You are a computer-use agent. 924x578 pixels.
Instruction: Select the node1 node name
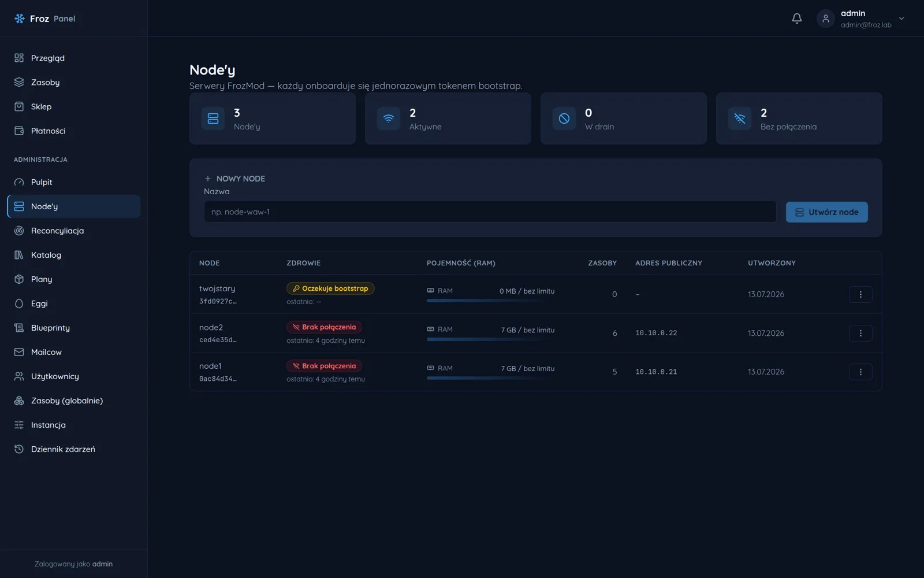(210, 366)
